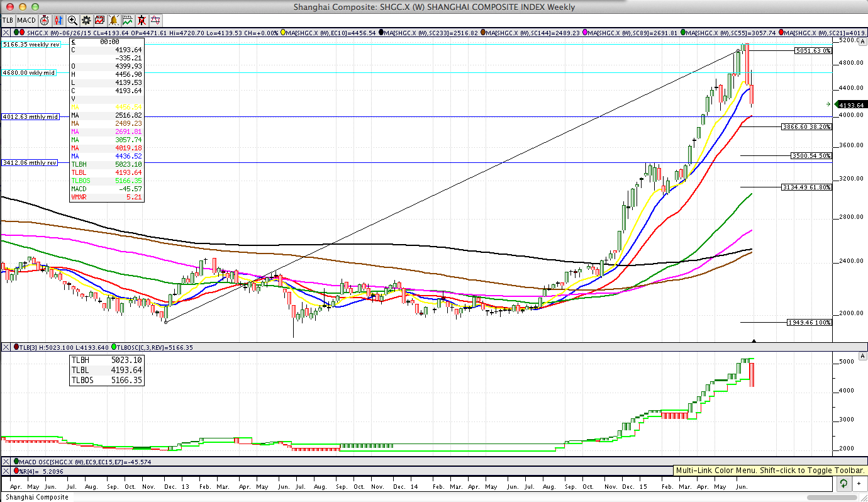The height and width of the screenshot is (502, 868).
Task: Click the TLB toolbar button
Action: click(8, 20)
